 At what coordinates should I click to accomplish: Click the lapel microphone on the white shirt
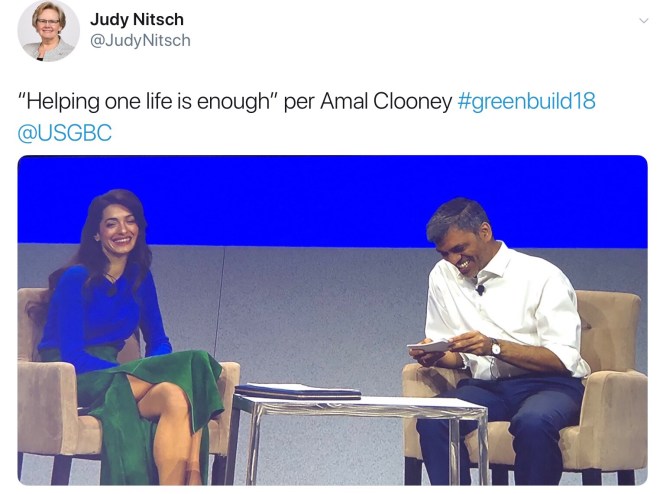(481, 290)
